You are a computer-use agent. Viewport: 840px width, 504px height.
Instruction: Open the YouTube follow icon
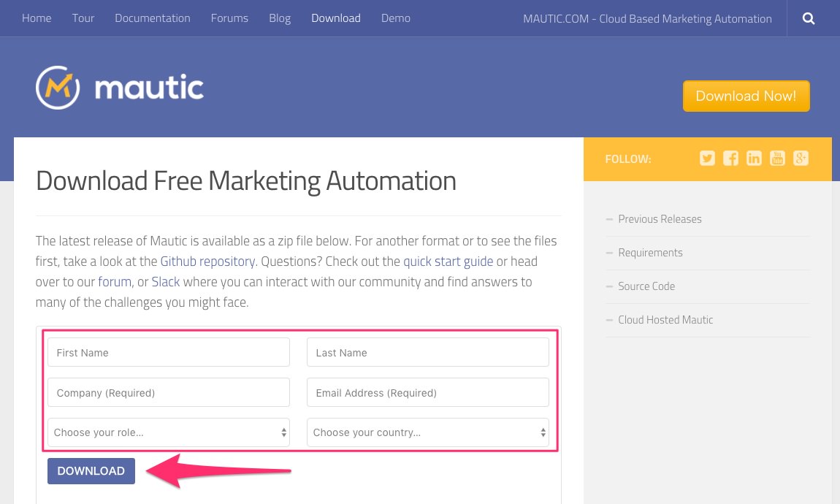777,158
